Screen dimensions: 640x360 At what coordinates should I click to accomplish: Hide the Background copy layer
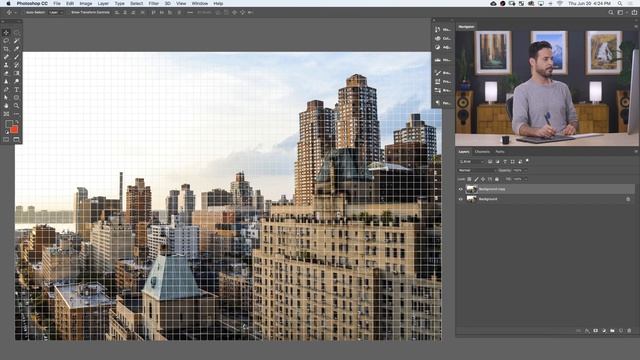pyautogui.click(x=461, y=189)
